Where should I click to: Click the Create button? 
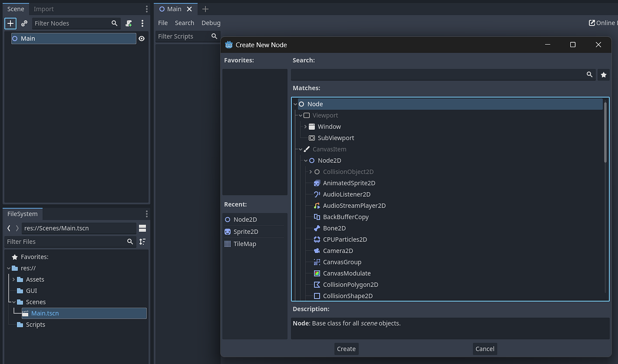pyautogui.click(x=346, y=349)
